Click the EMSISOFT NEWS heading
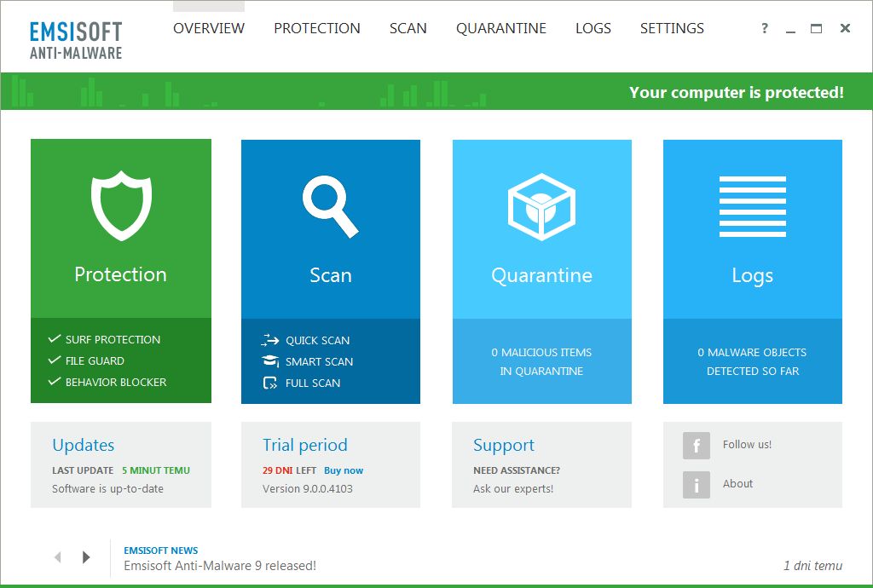 [161, 551]
